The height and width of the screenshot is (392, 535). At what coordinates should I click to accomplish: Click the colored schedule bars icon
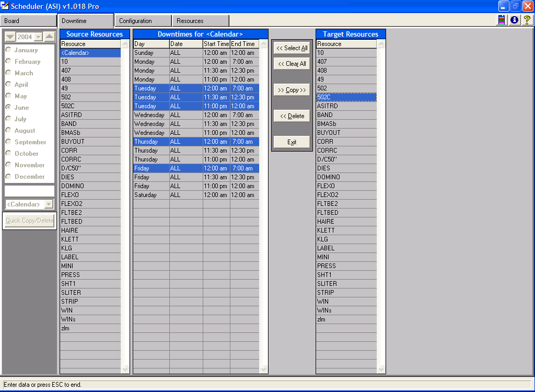point(502,20)
